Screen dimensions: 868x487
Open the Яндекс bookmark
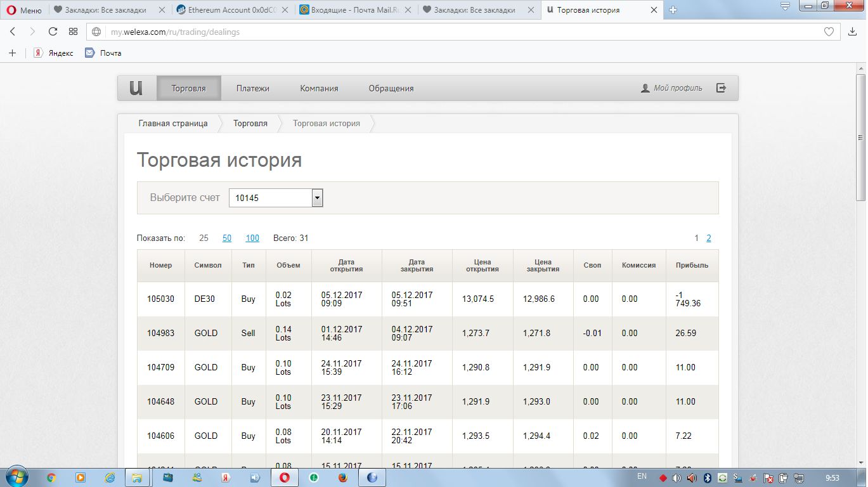pyautogui.click(x=53, y=53)
